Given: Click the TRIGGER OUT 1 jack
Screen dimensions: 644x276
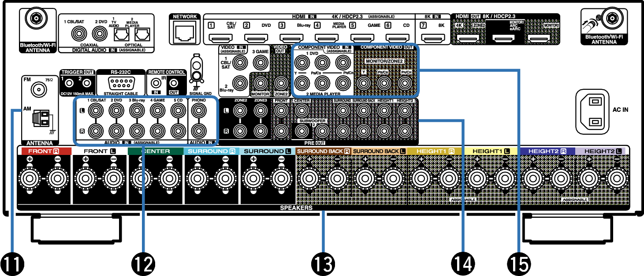Looking at the screenshot, I should [x=68, y=82].
